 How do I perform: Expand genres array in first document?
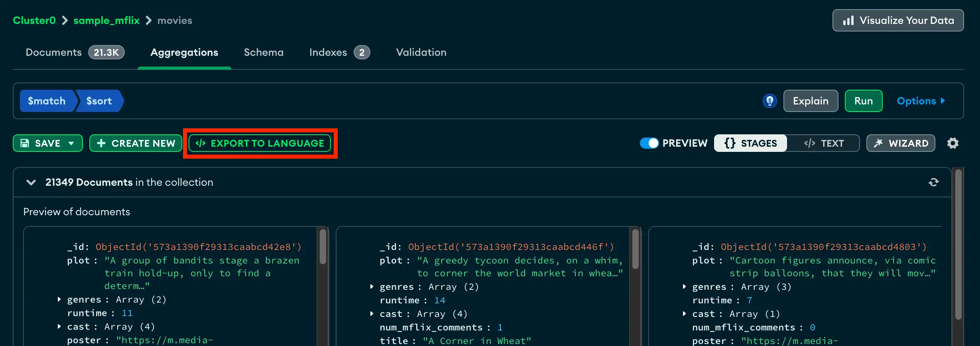click(59, 299)
